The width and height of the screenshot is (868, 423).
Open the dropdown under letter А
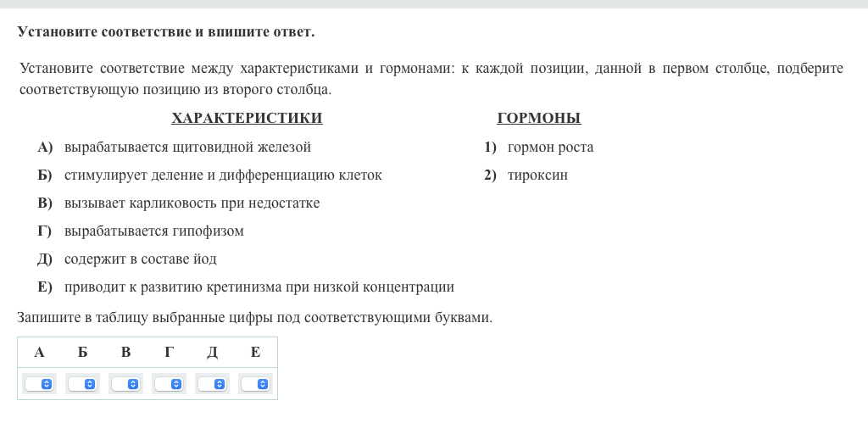tap(39, 384)
